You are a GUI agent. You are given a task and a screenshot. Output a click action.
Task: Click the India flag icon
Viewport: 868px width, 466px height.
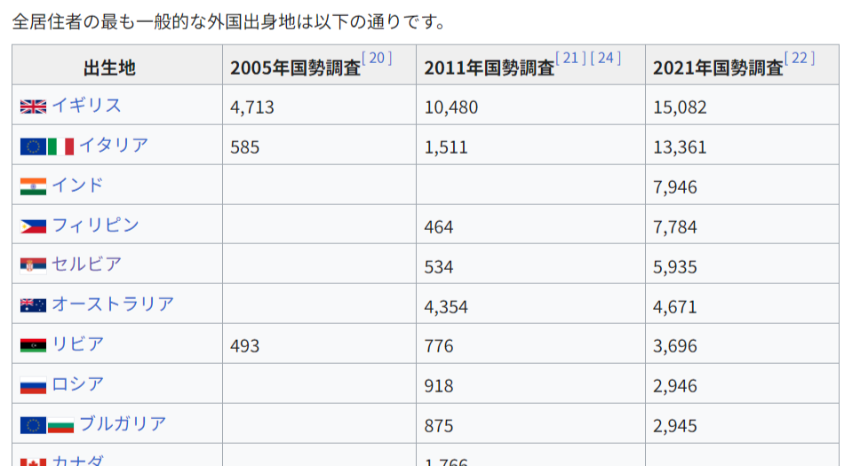click(33, 186)
